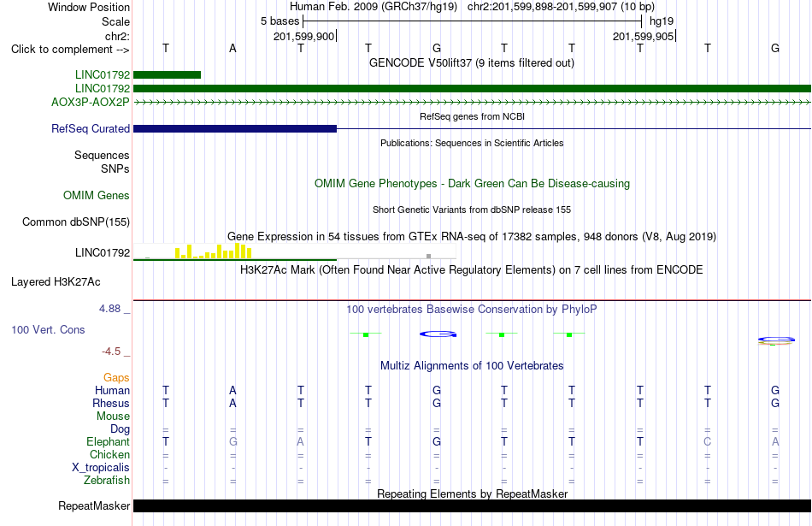Open the PhyloP Basewise Conservation title
This screenshot has height=526, width=812.
pos(472,310)
